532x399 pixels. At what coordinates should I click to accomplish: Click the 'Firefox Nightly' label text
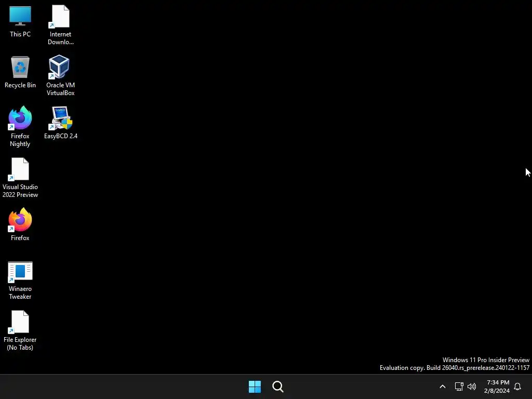pyautogui.click(x=20, y=140)
